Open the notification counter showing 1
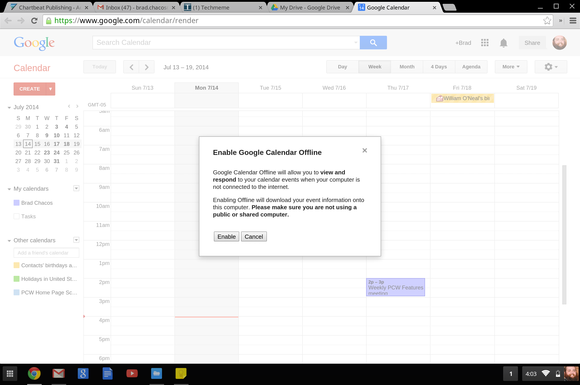This screenshot has height=385, width=580. [x=511, y=374]
